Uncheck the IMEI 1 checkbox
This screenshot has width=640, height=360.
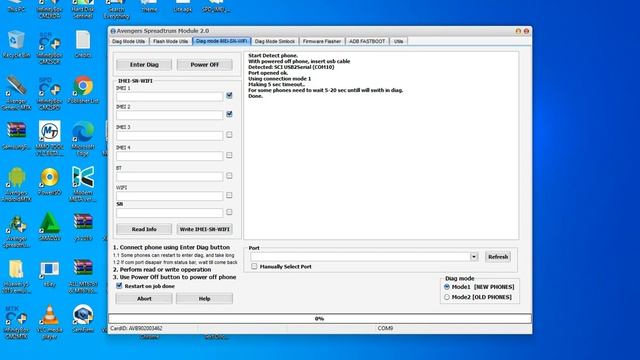click(229, 95)
